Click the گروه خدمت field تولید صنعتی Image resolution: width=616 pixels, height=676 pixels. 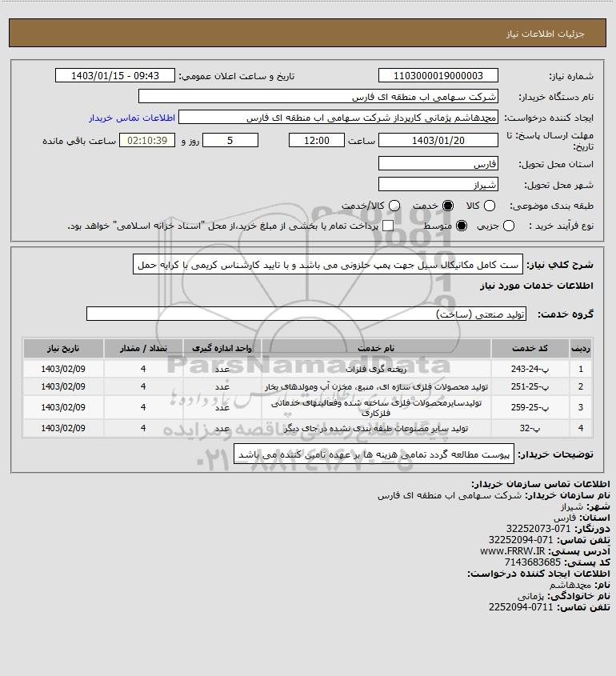click(306, 314)
